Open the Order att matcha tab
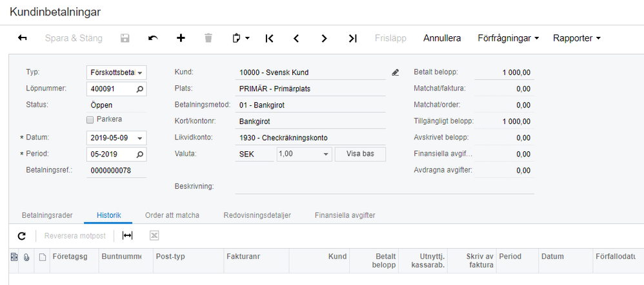The image size is (644, 285). tap(172, 215)
